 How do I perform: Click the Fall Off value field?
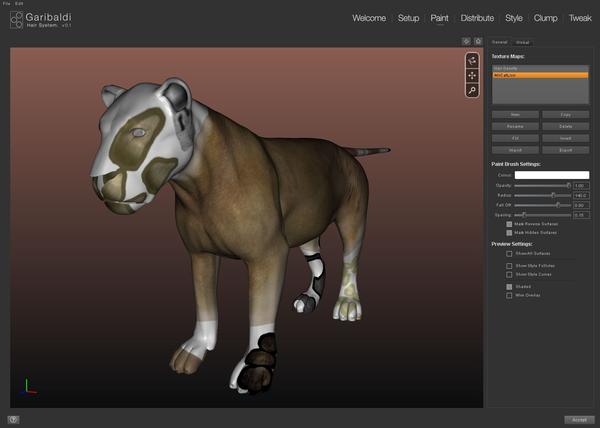point(581,205)
